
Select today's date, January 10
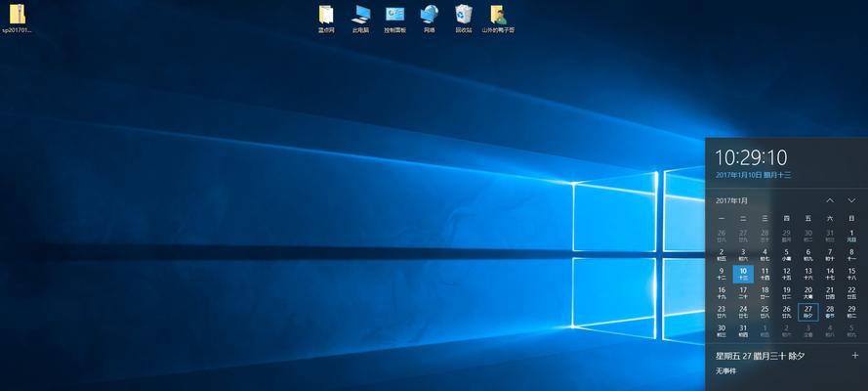(x=743, y=274)
